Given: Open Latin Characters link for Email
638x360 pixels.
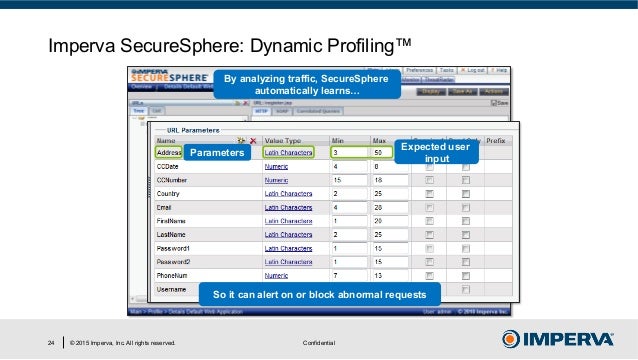Looking at the screenshot, I should tap(288, 207).
